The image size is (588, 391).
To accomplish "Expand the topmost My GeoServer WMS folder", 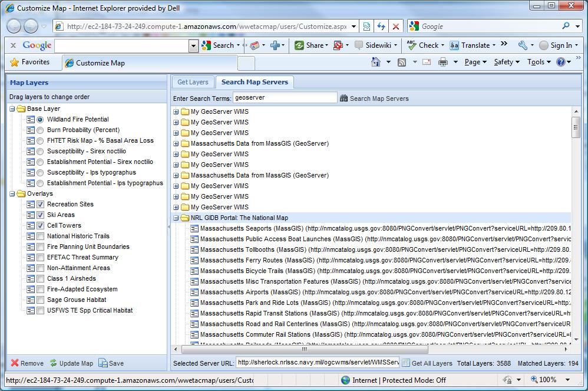I will (x=176, y=112).
